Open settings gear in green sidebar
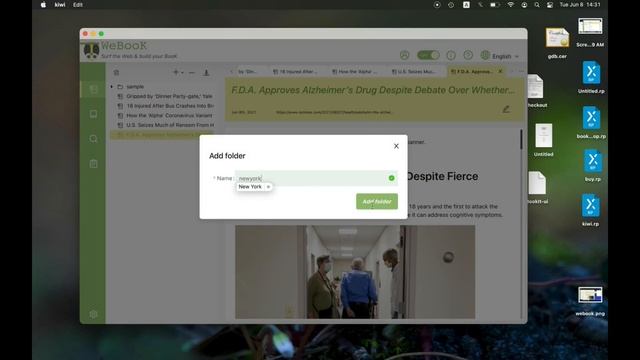This screenshot has width=640, height=360. click(x=93, y=314)
